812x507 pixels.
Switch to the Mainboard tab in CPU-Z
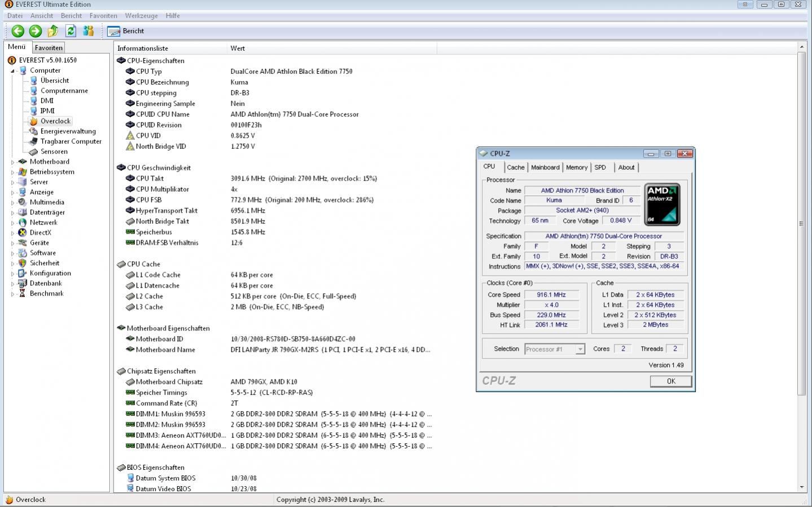pyautogui.click(x=545, y=167)
